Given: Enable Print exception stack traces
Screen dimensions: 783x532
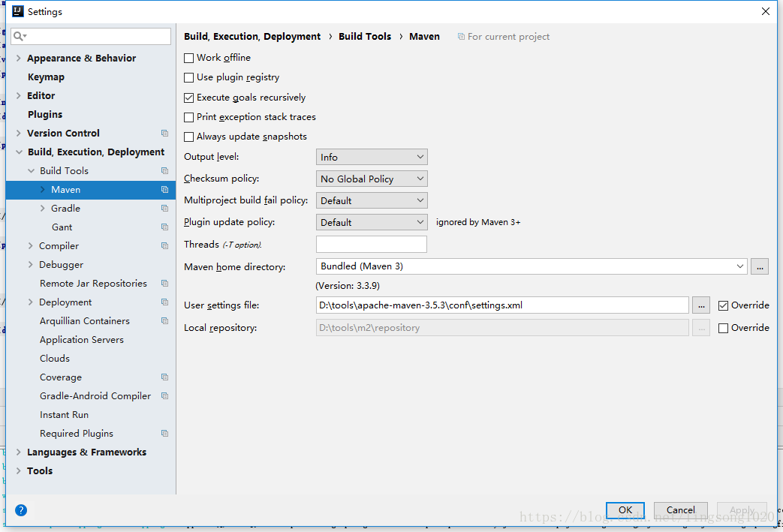Looking at the screenshot, I should pos(188,117).
